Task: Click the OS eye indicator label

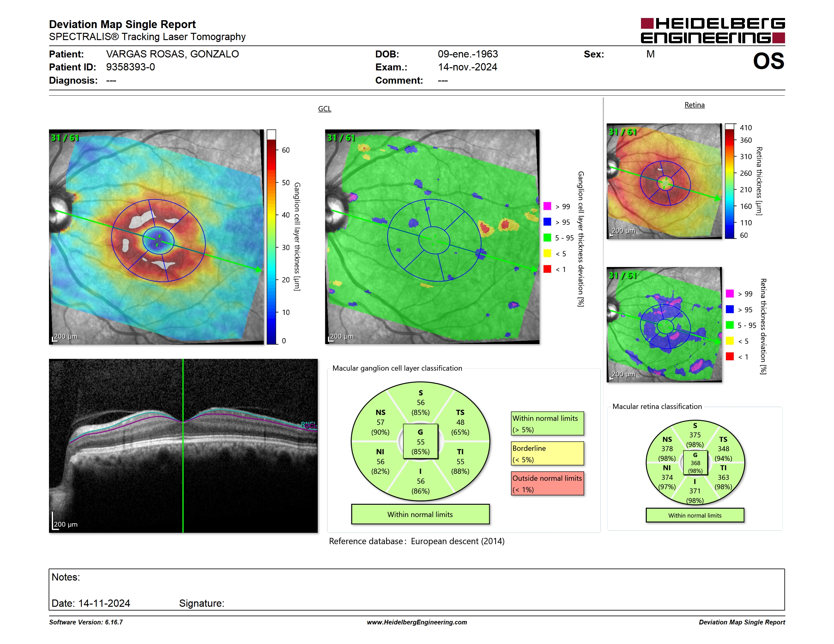Action: (x=769, y=61)
